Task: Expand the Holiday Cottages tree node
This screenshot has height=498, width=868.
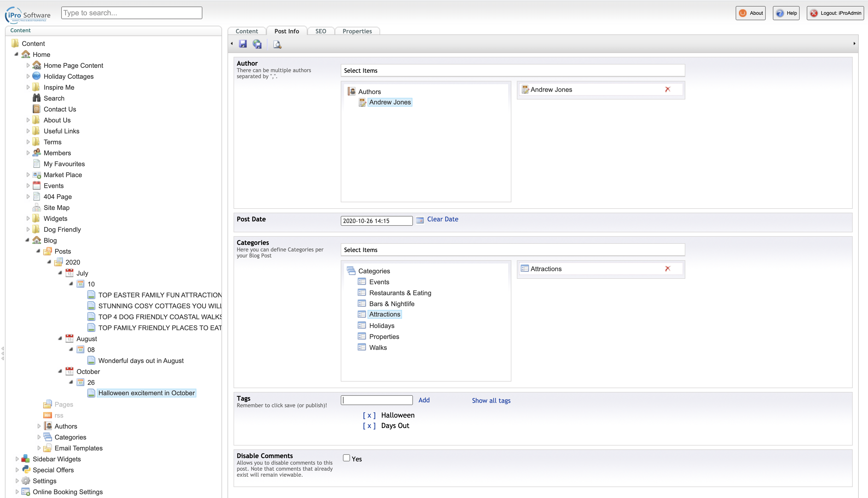Action: [28, 76]
